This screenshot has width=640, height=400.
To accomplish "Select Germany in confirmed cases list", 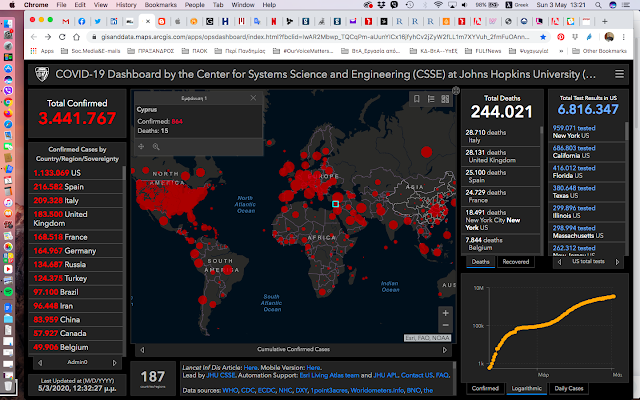I will click(x=76, y=251).
